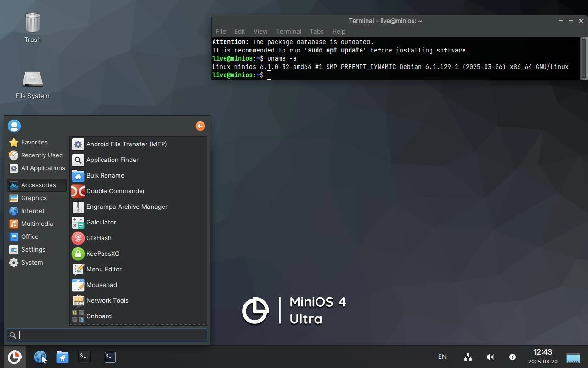The height and width of the screenshot is (368, 588).
Task: Open the Terminal File menu
Action: (221, 31)
